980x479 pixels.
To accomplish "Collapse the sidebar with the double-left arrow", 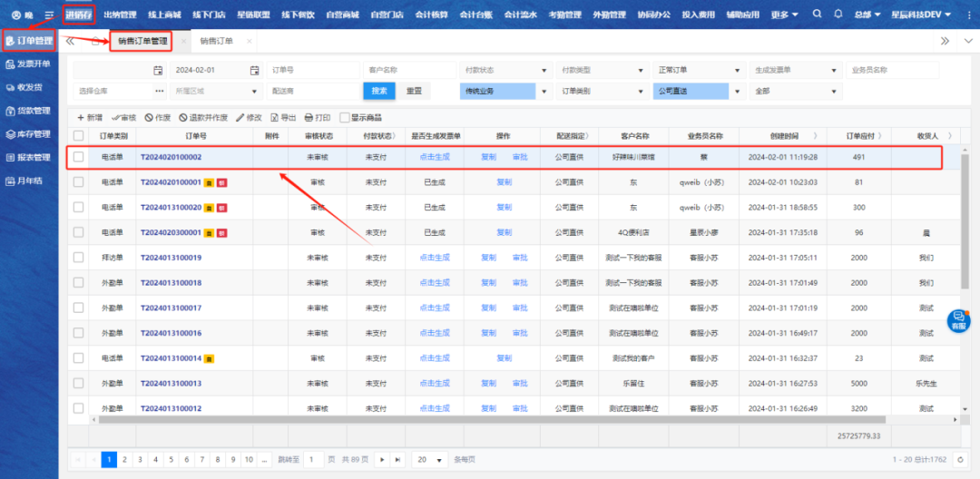I will [71, 42].
